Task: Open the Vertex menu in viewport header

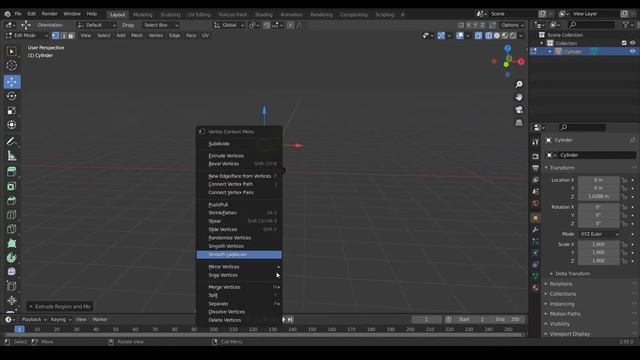Action: coord(156,36)
